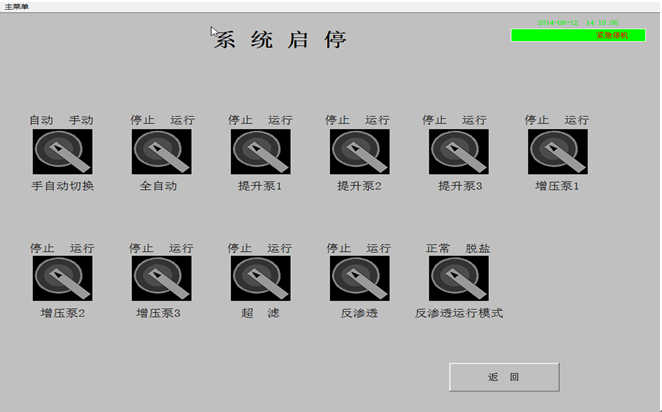Click the 反渗透 switch icon
662x412 pixels.
tap(360, 278)
